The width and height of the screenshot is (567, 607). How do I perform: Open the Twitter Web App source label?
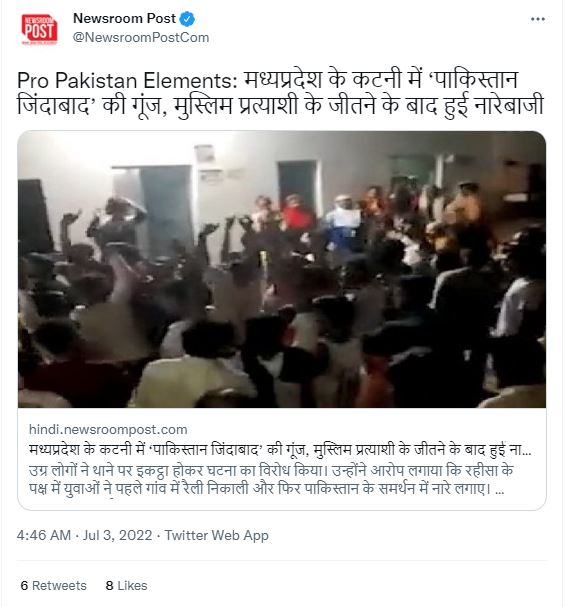217,535
